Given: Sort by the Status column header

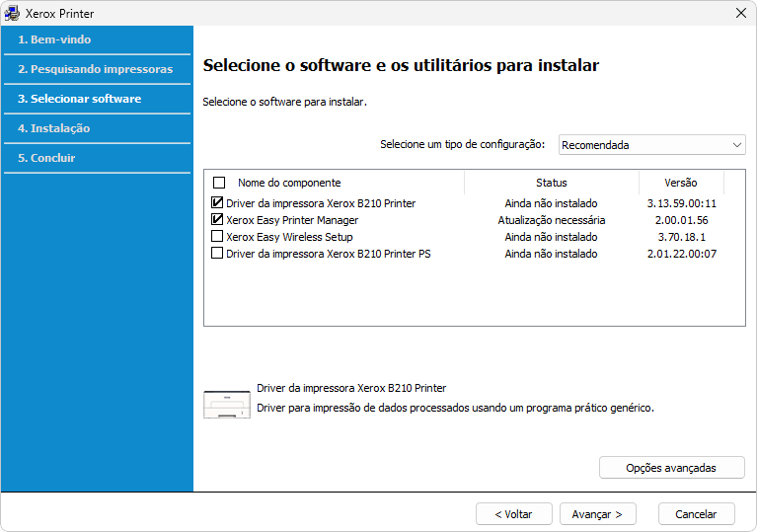Looking at the screenshot, I should 552,183.
